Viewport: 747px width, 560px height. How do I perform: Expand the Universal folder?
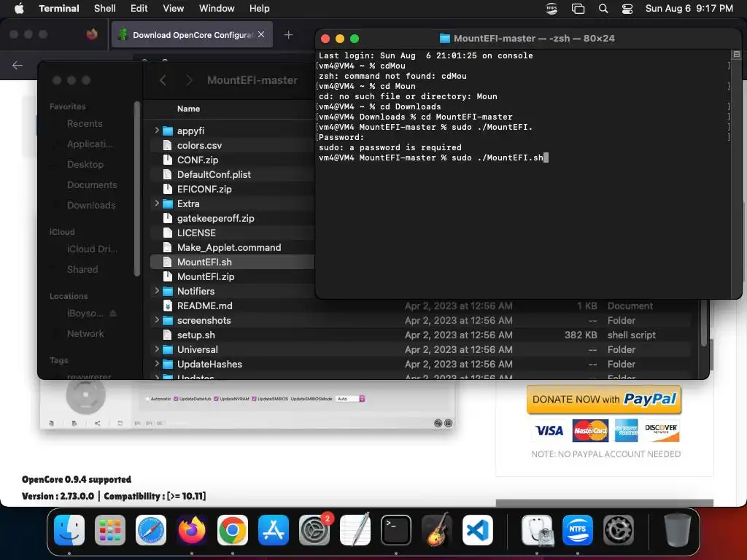point(157,349)
